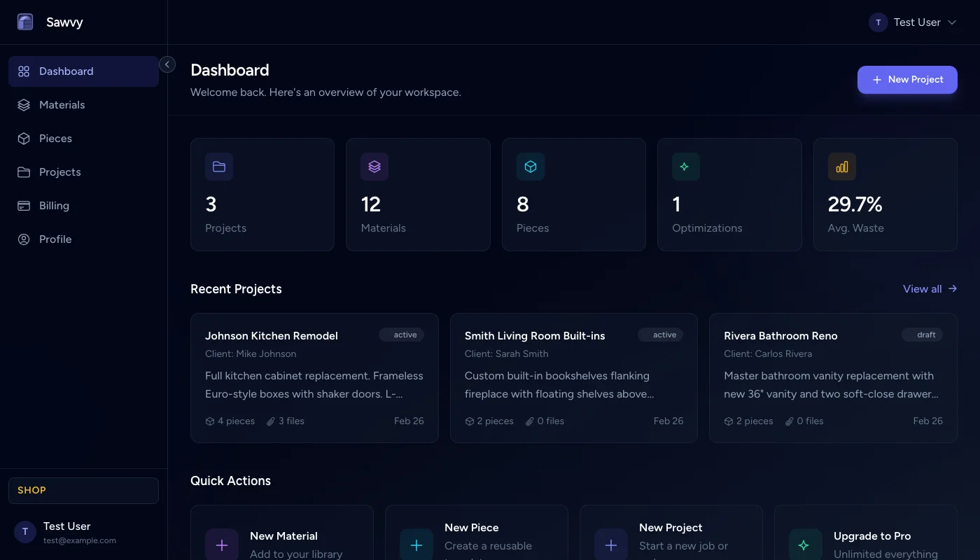Click the New Project button
980x560 pixels.
coord(907,79)
